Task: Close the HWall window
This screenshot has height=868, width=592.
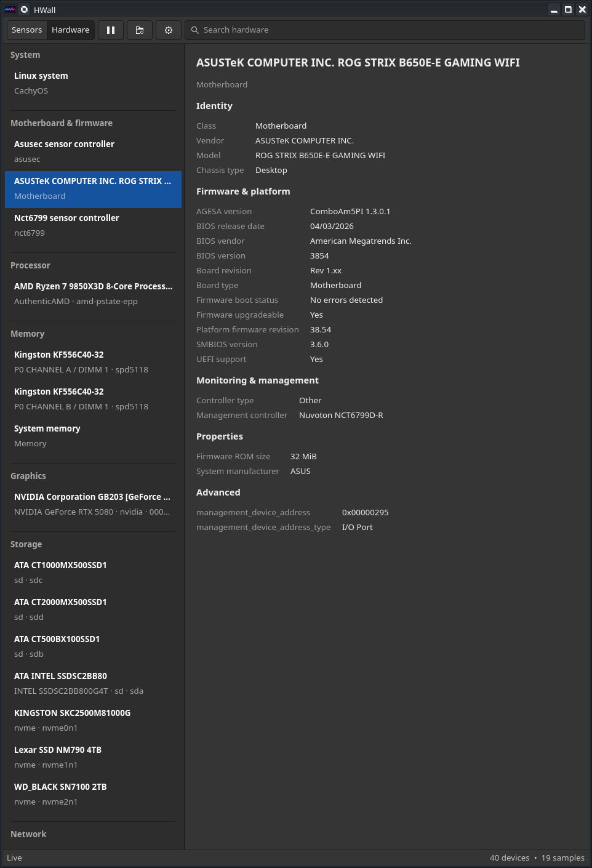Action: click(x=582, y=10)
